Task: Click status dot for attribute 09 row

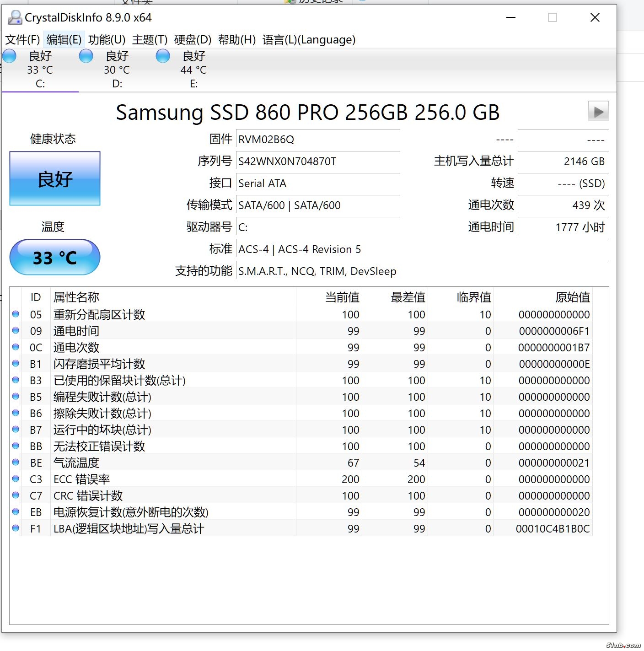Action: coord(16,330)
